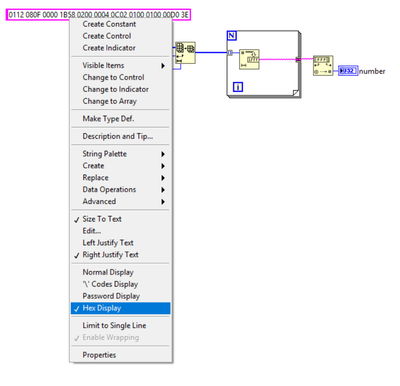Click the hex string constant field

click(x=99, y=15)
